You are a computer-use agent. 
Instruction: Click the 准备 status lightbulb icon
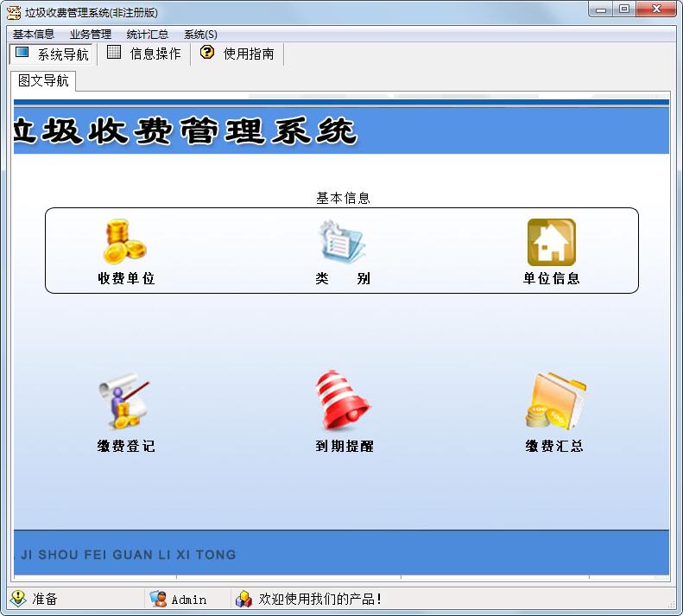pyautogui.click(x=18, y=599)
